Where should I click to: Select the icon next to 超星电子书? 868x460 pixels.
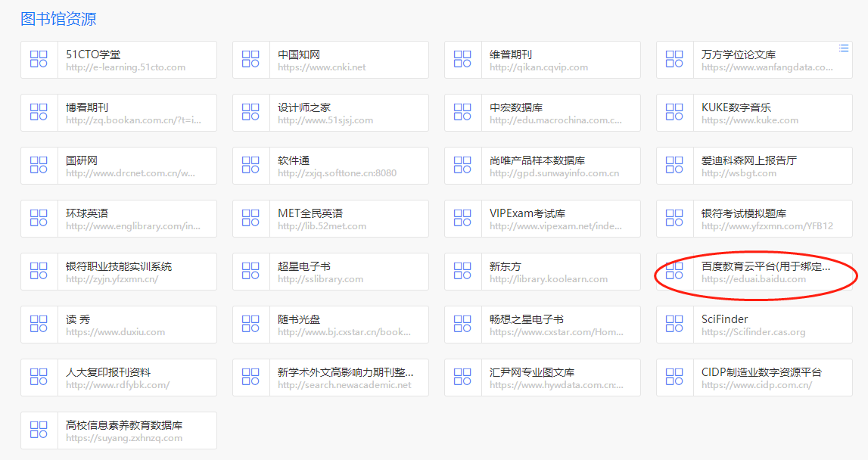tap(250, 272)
